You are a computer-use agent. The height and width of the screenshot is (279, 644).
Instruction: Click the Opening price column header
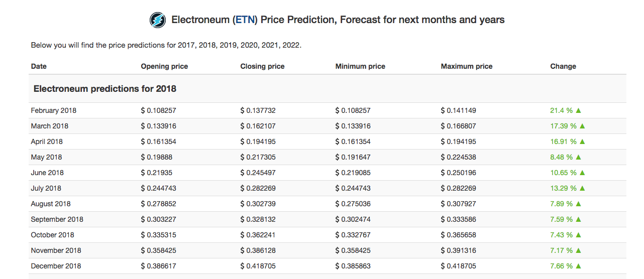(164, 66)
